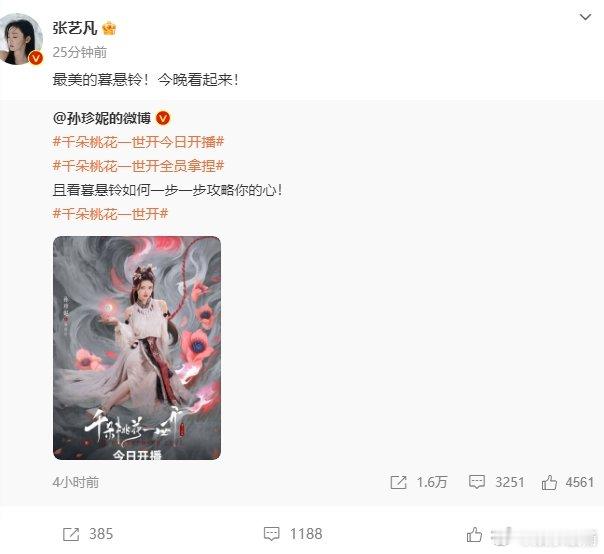Expand the post options chevron menu

pyautogui.click(x=585, y=17)
